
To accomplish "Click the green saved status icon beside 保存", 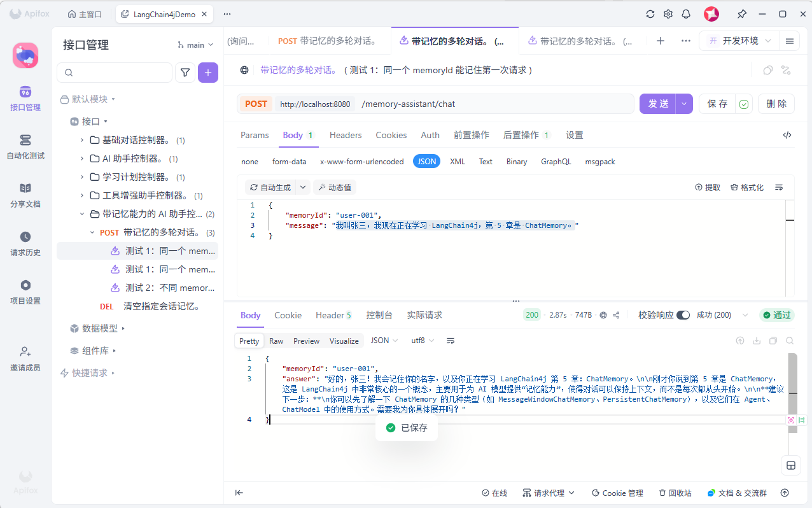I will coord(744,104).
